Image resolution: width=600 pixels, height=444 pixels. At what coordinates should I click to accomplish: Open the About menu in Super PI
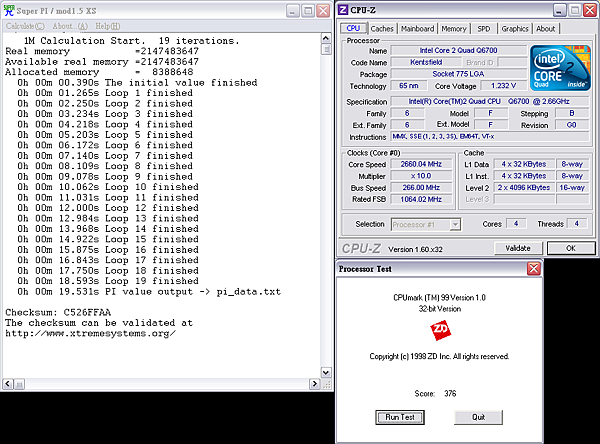tap(70, 26)
